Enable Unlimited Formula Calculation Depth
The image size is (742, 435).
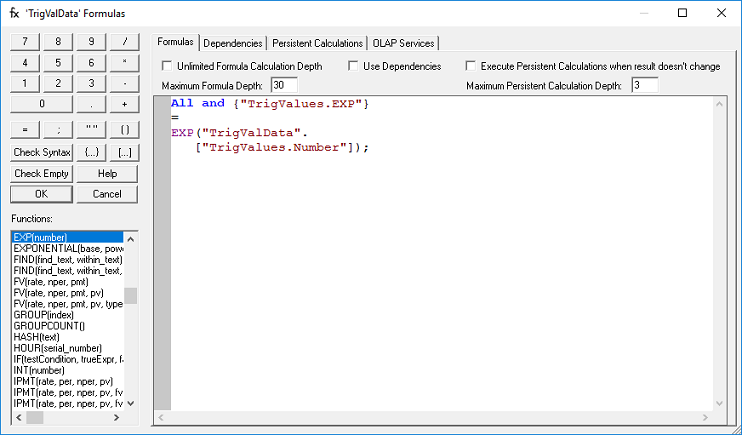[x=168, y=66]
